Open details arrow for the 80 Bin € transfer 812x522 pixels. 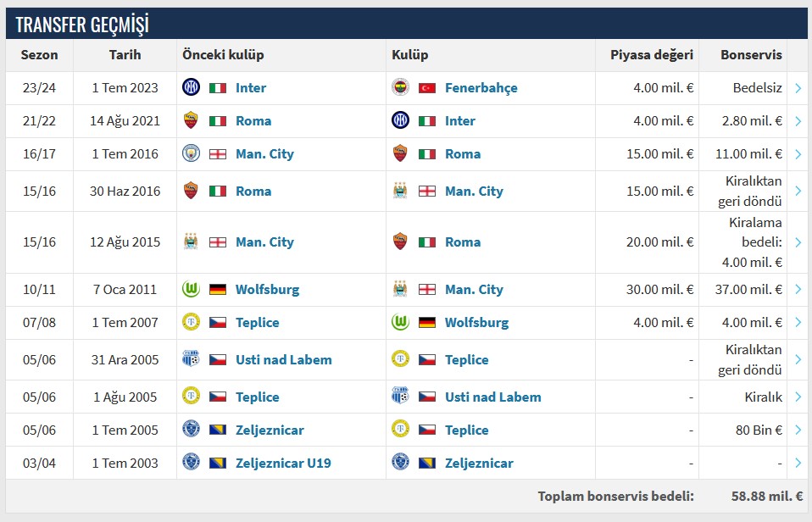coord(798,430)
